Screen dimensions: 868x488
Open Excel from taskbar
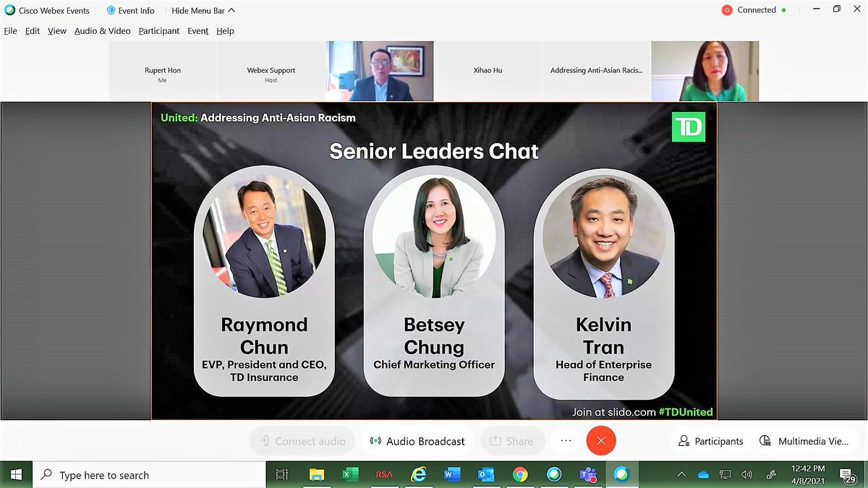[350, 475]
